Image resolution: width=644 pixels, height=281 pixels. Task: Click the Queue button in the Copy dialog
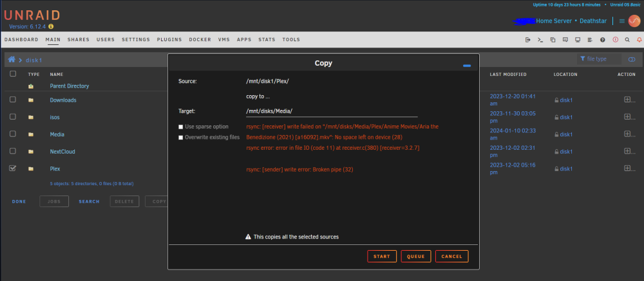[x=415, y=257]
